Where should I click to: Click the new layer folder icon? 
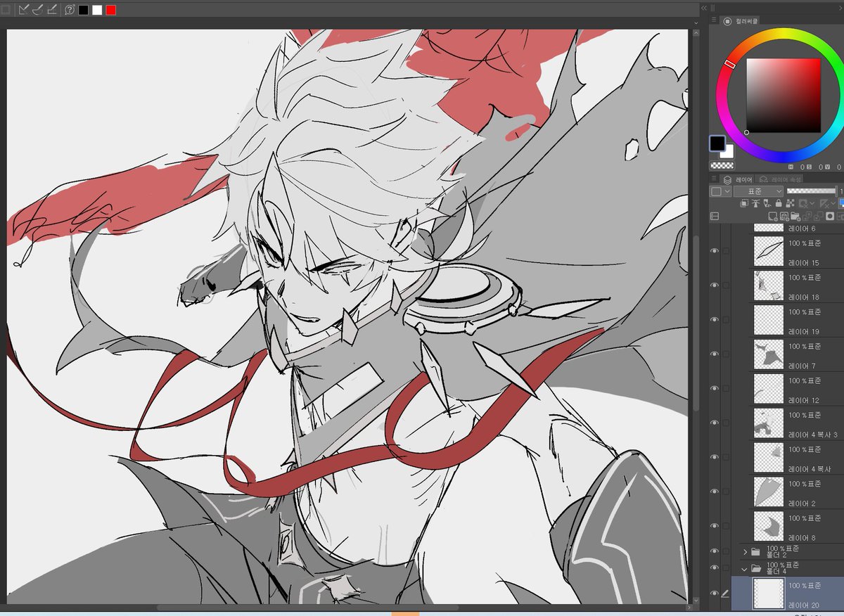(795, 217)
